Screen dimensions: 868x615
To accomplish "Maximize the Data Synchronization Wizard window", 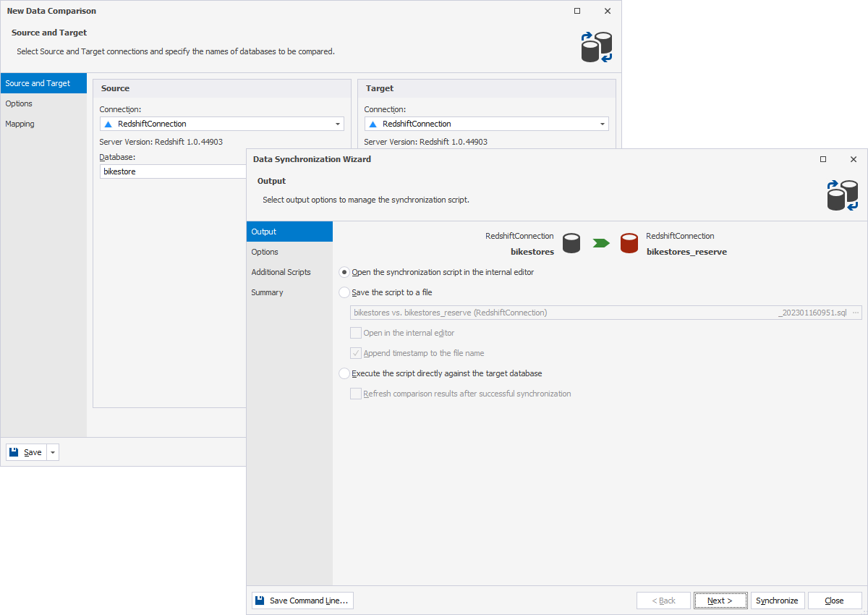I will click(823, 159).
